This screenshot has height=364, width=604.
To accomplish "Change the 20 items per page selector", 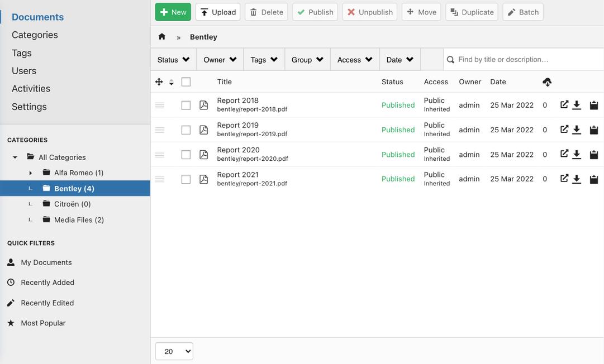I will (174, 351).
